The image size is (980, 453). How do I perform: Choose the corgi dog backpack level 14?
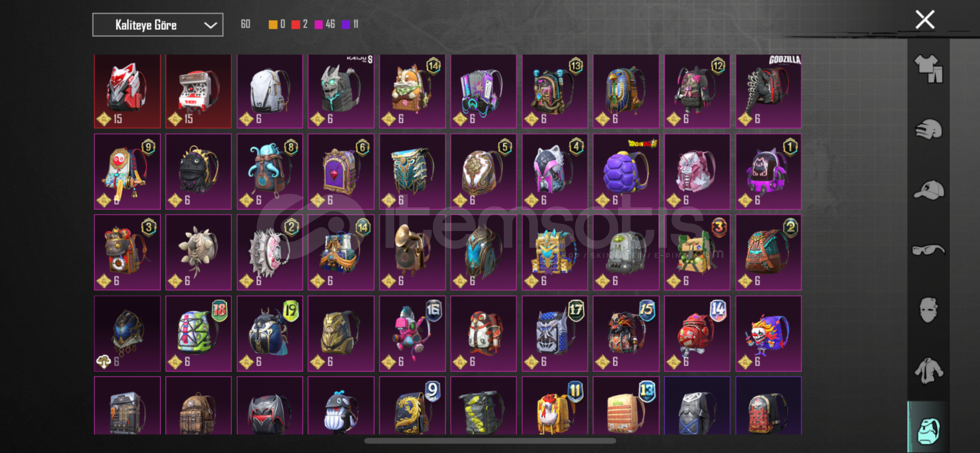412,91
